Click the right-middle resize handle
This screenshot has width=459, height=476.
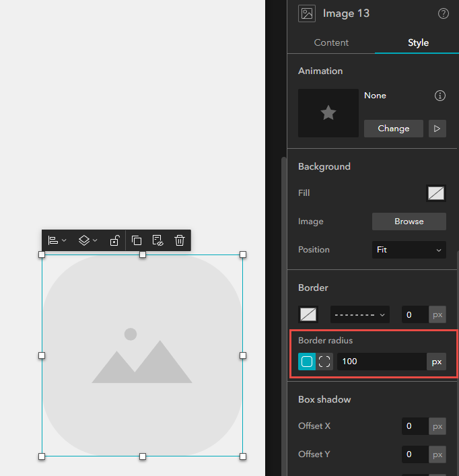coord(243,355)
